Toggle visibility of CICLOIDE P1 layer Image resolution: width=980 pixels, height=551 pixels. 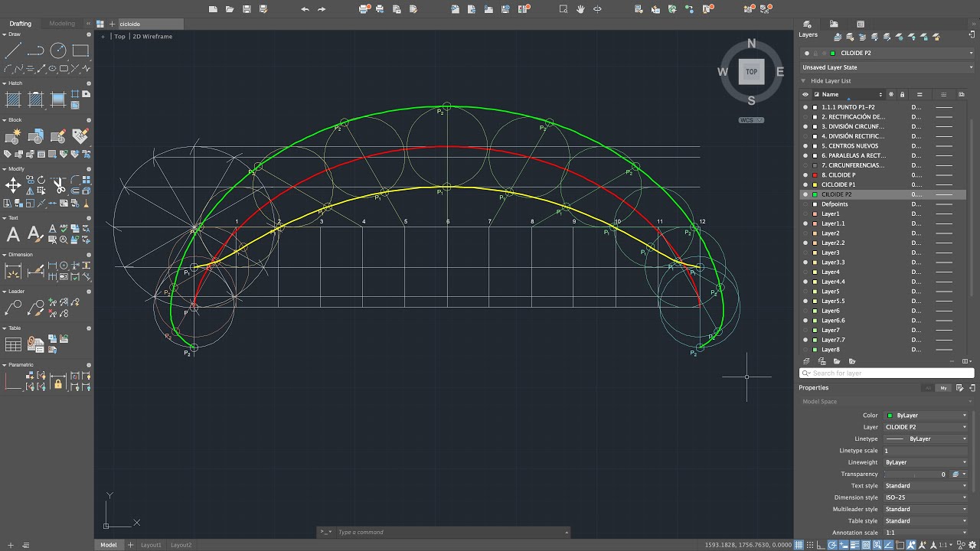coord(805,184)
